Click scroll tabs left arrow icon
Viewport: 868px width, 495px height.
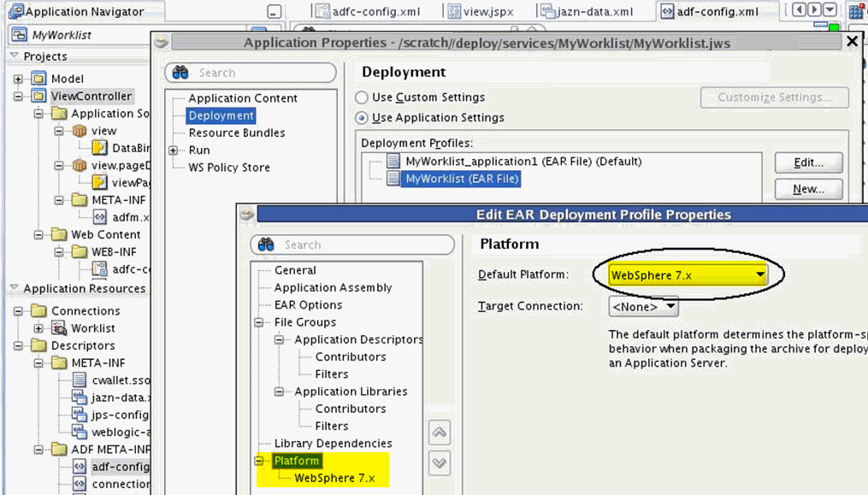799,10
